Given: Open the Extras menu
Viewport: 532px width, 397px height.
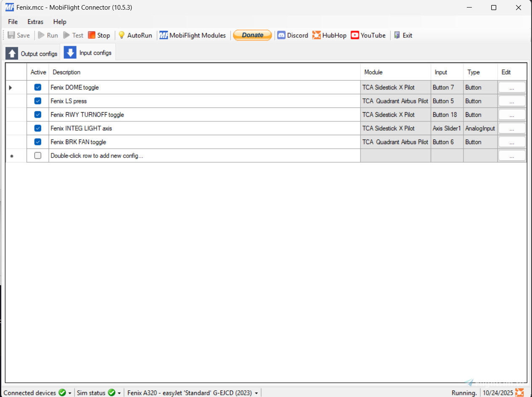Looking at the screenshot, I should click(x=35, y=22).
